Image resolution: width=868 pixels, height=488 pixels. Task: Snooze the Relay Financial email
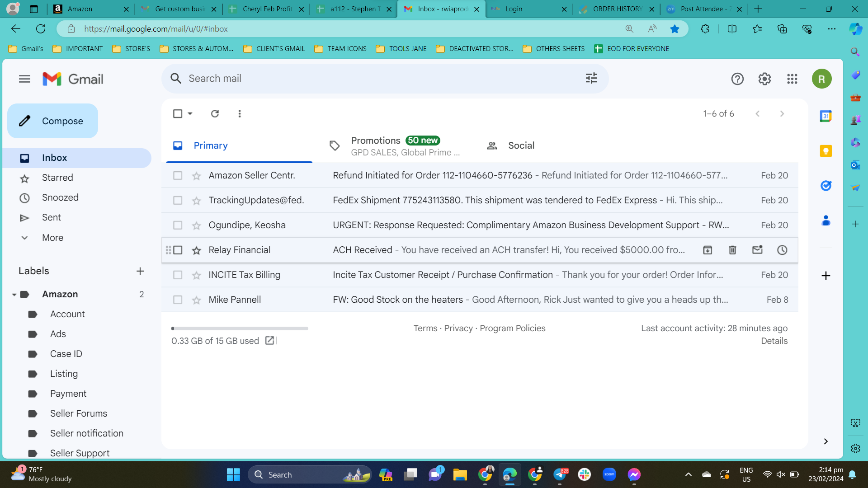(782, 250)
